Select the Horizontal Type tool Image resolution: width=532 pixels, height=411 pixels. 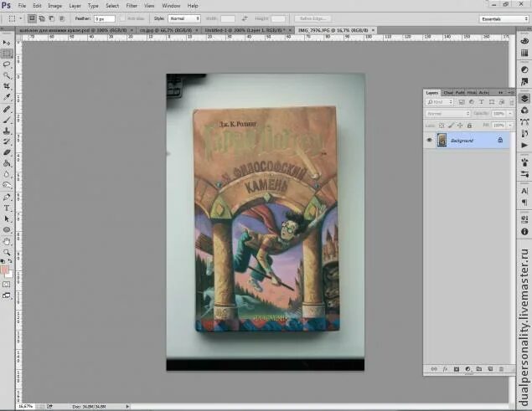[7, 208]
